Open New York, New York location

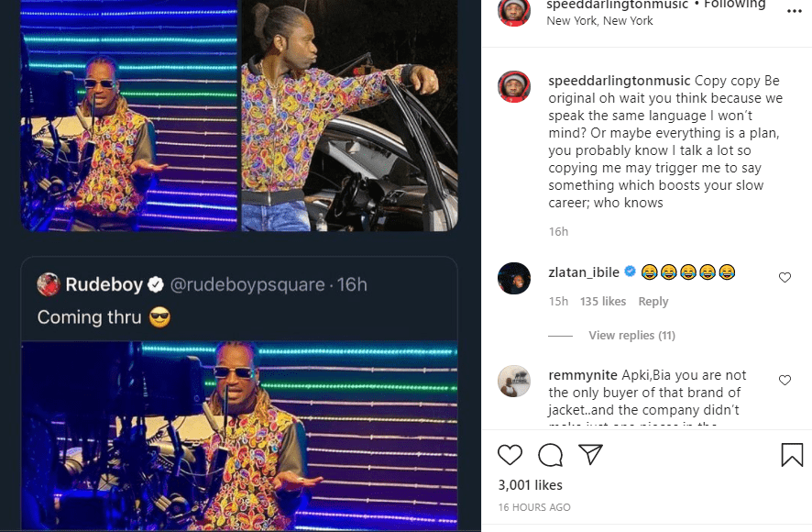599,21
